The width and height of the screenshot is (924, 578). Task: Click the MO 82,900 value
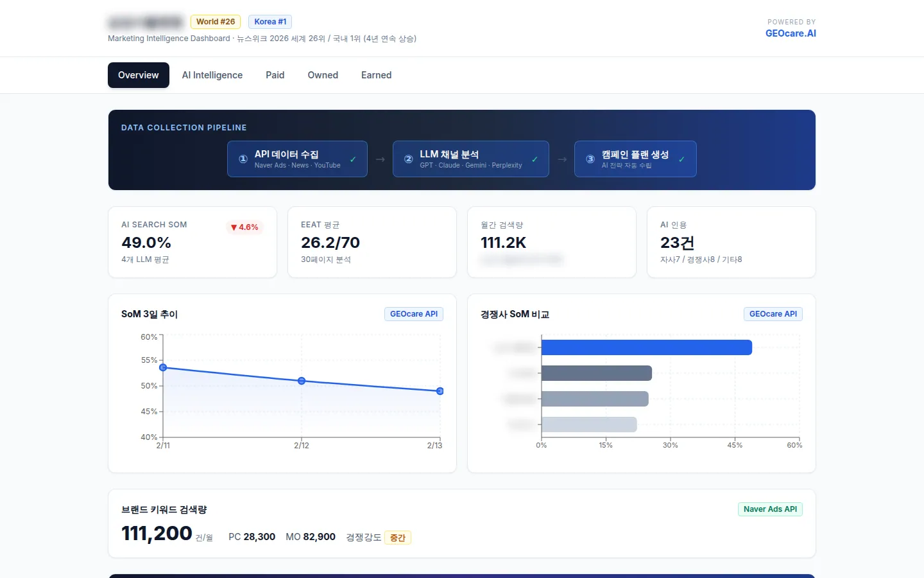click(311, 537)
